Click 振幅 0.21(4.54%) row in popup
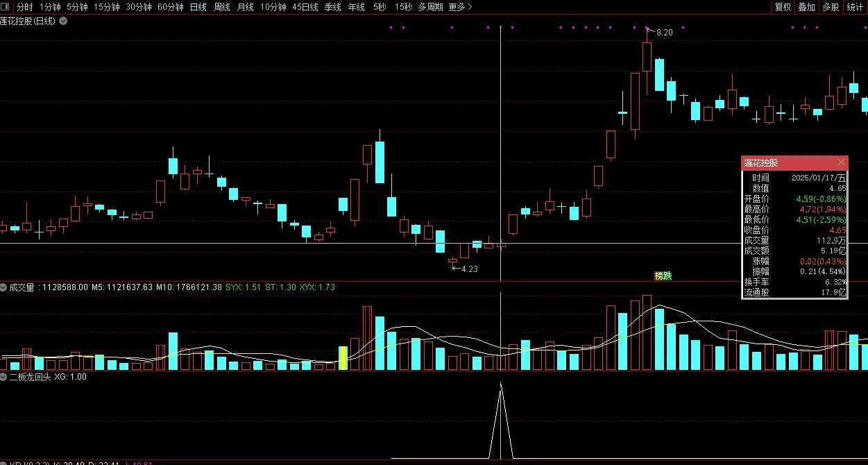The width and height of the screenshot is (868, 465). tap(794, 272)
